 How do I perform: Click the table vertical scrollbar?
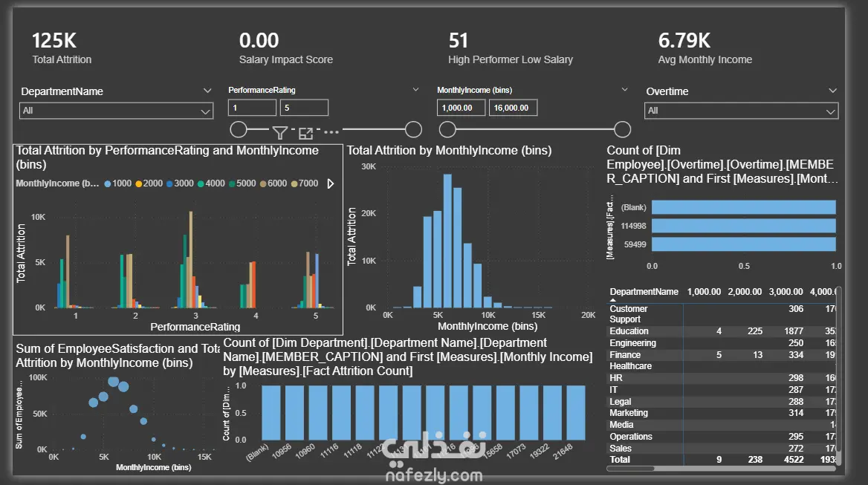[838, 376]
